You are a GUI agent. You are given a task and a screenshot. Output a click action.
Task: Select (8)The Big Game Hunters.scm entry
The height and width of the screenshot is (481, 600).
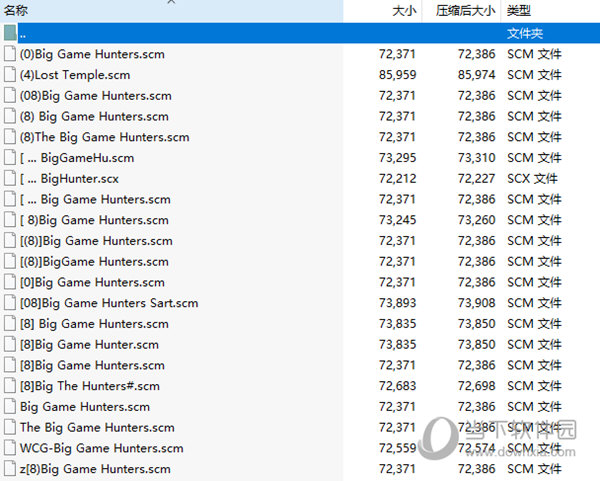[104, 137]
